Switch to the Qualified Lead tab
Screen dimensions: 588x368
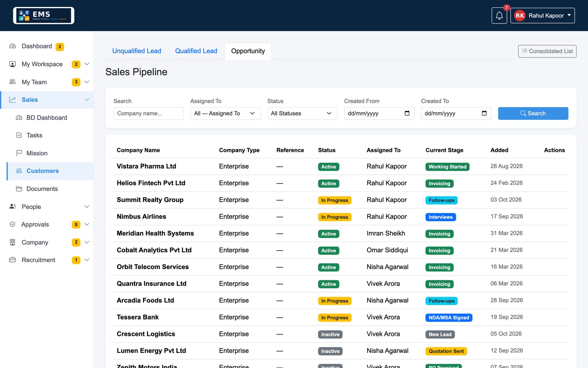pos(196,51)
